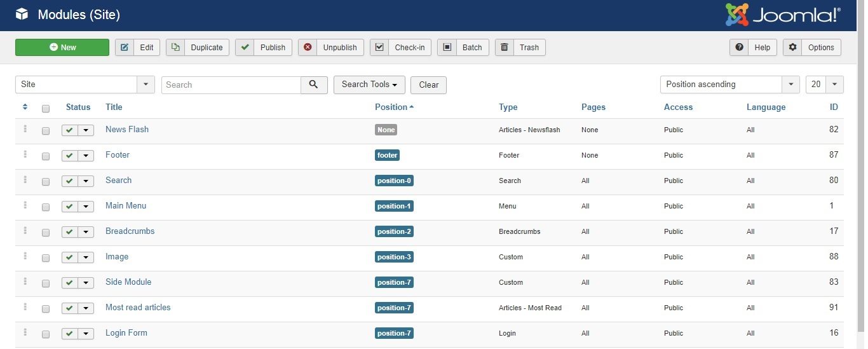Click the search magnifier icon button
868x349 pixels.
point(314,85)
